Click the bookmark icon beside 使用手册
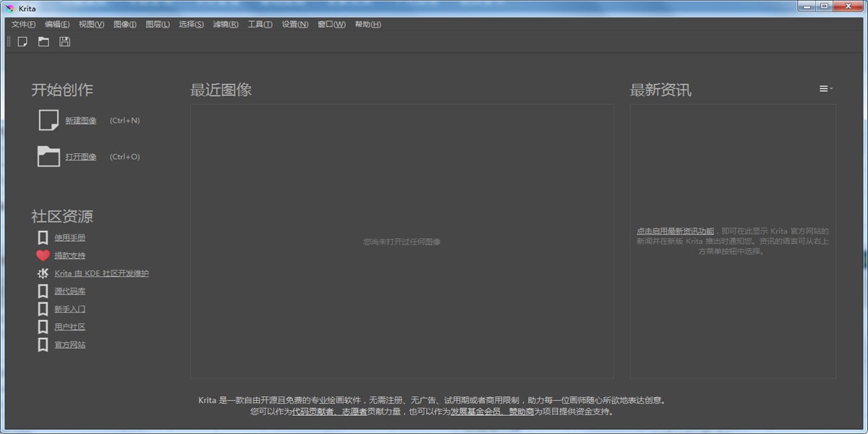This screenshot has height=434, width=868. 42,237
